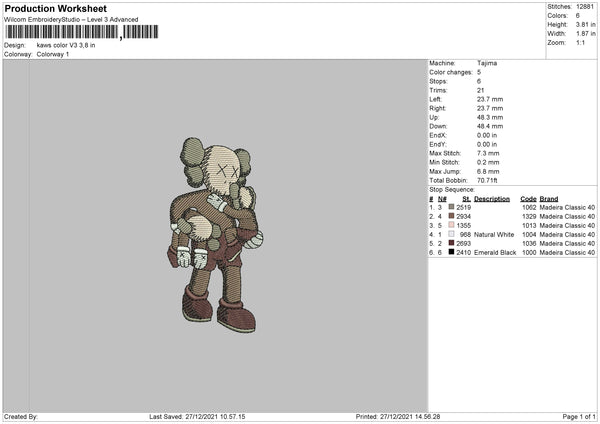Click the Colorway 1 label
This screenshot has width=600, height=424.
(53, 54)
